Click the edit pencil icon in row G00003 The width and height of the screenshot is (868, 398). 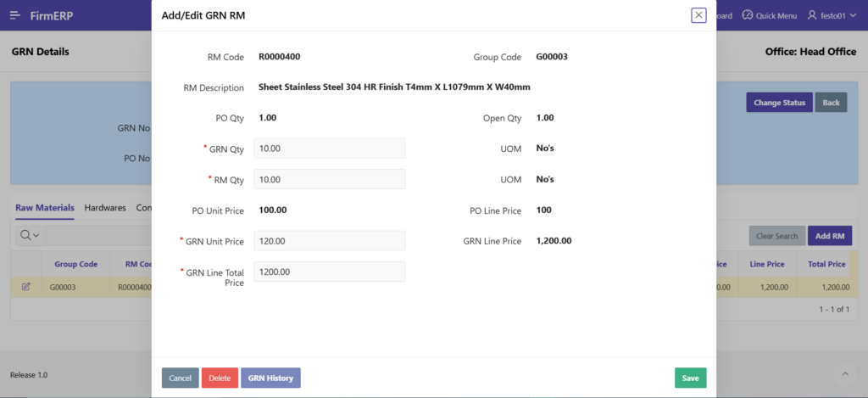[26, 287]
